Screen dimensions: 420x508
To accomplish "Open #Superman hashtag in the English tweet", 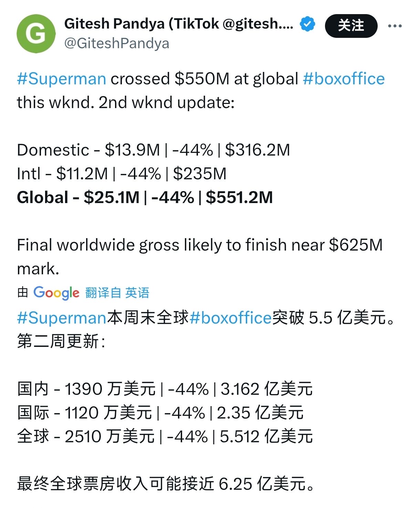I will 61,79.
